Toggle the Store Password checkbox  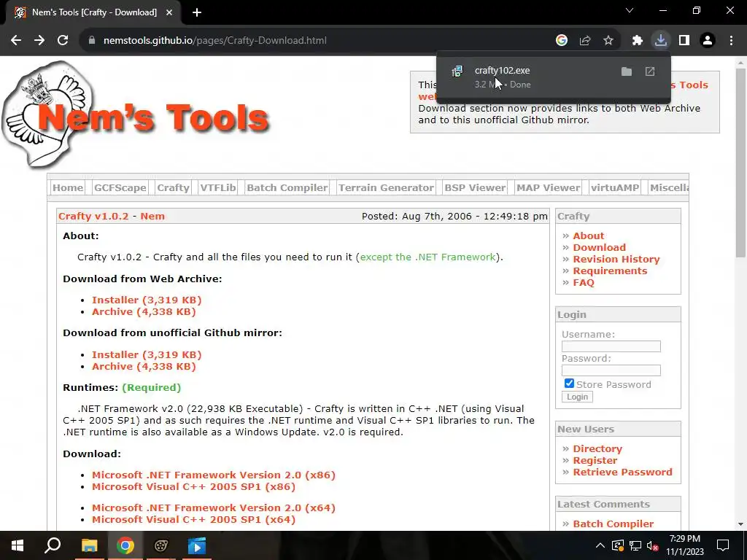569,384
